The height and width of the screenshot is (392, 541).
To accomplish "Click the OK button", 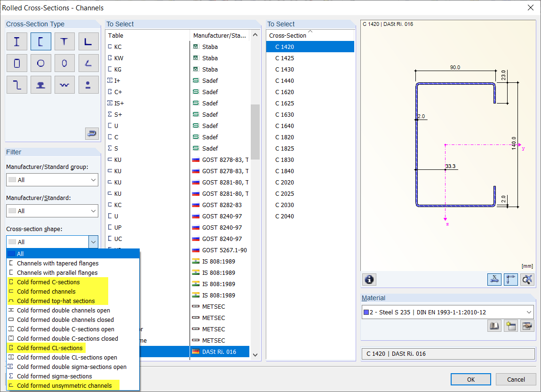I will point(470,379).
